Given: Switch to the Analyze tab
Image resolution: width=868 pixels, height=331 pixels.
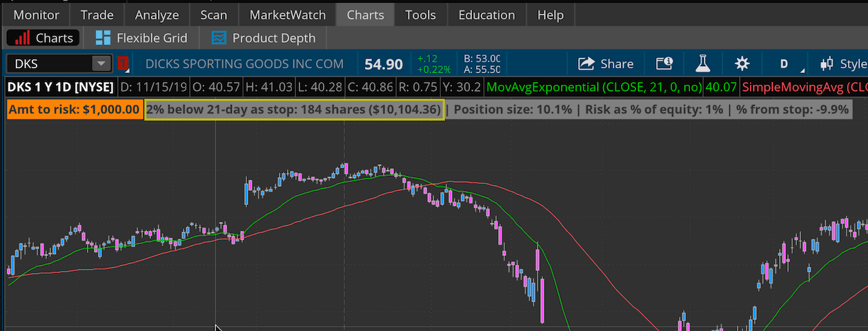Looking at the screenshot, I should 157,14.
